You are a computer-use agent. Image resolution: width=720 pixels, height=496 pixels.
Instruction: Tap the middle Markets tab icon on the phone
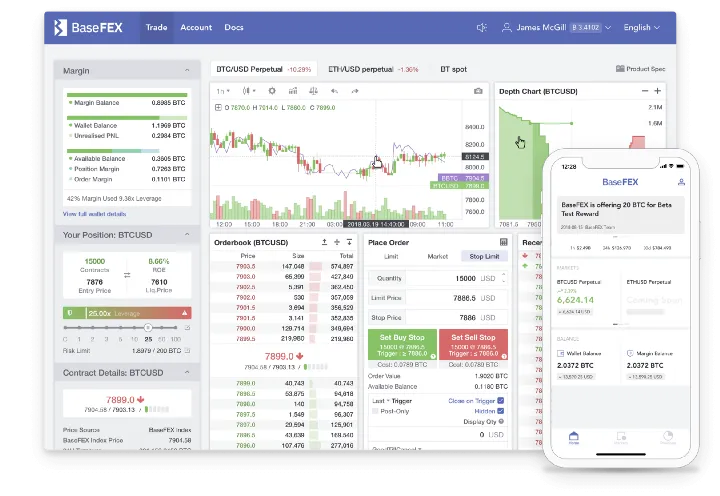[x=621, y=437]
